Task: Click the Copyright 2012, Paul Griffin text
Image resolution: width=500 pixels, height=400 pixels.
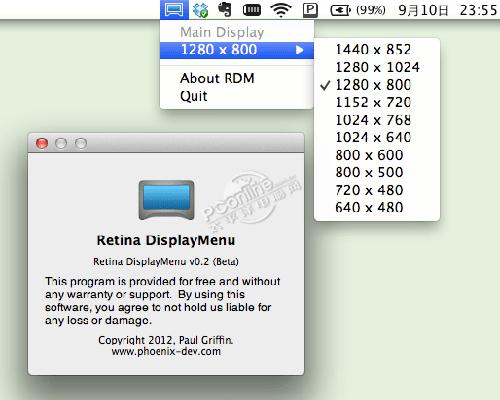Action: tap(166, 340)
